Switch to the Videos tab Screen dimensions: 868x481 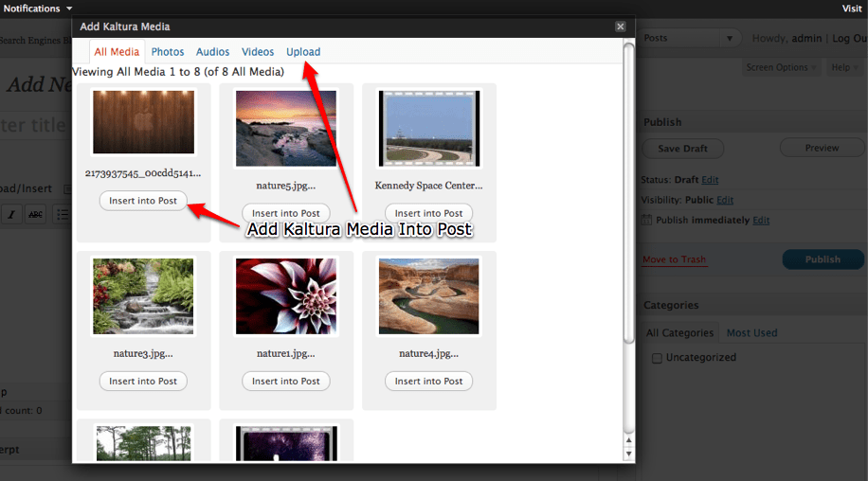click(258, 52)
